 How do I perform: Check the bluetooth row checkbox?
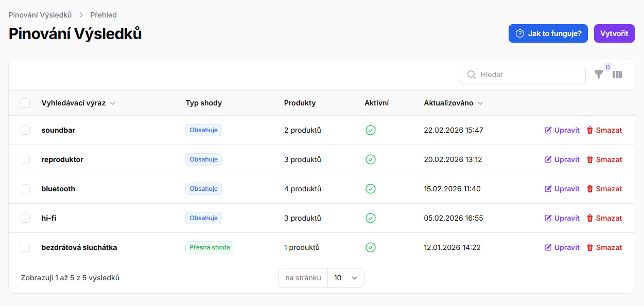point(25,189)
